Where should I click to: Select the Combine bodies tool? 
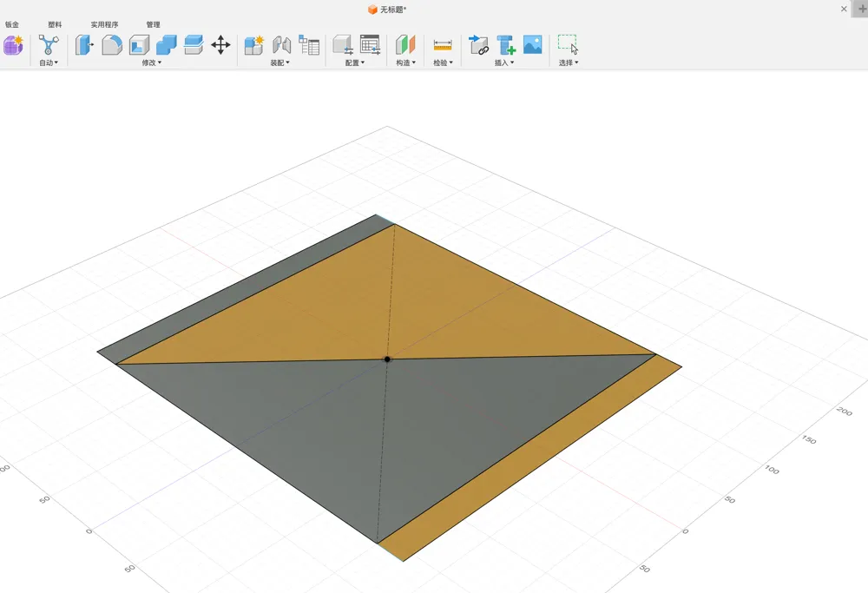point(166,45)
